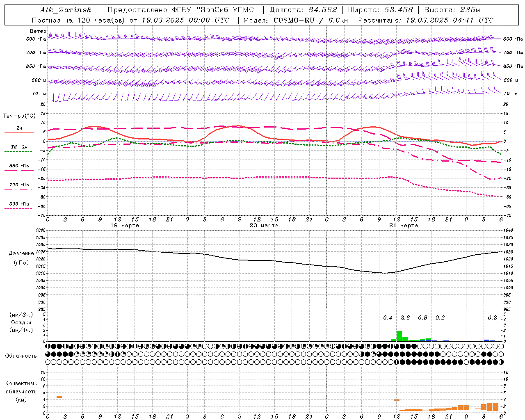Click the precipitation value "0.9"

click(422, 318)
